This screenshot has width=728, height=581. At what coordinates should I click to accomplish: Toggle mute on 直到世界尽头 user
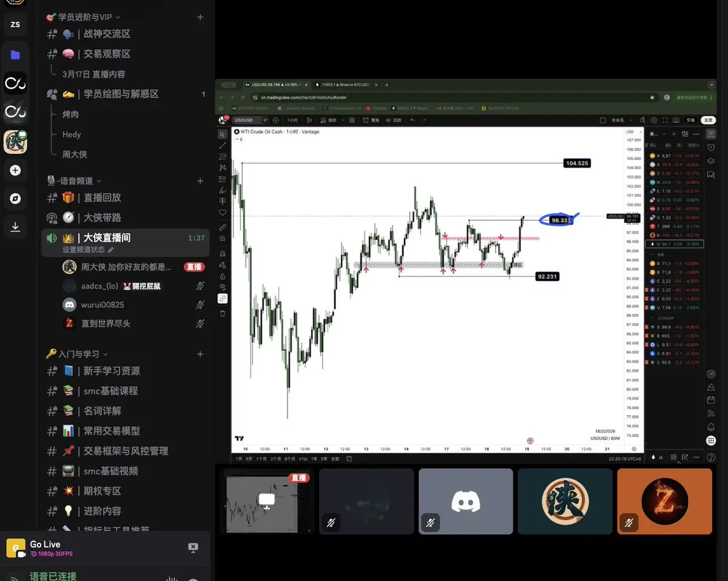(x=200, y=324)
